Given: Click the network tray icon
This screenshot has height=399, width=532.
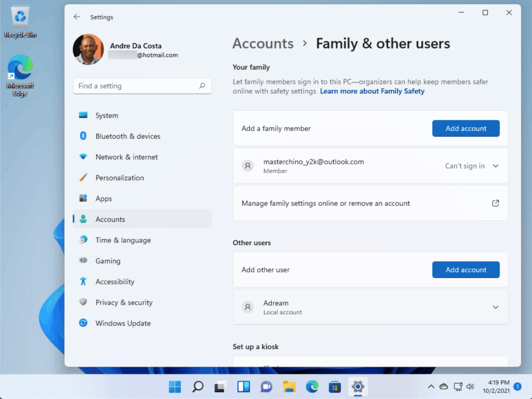Looking at the screenshot, I should 458,386.
